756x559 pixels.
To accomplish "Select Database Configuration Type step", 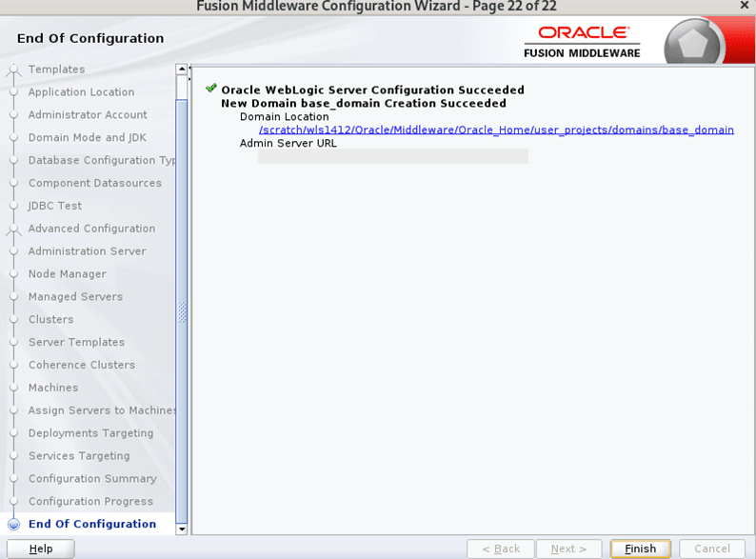I will (x=102, y=160).
